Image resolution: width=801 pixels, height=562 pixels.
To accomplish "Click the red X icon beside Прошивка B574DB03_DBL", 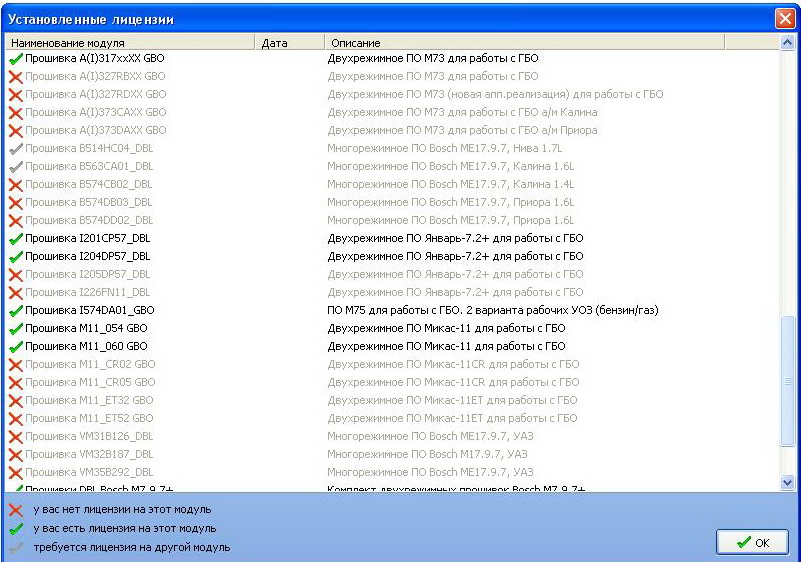I will [16, 203].
